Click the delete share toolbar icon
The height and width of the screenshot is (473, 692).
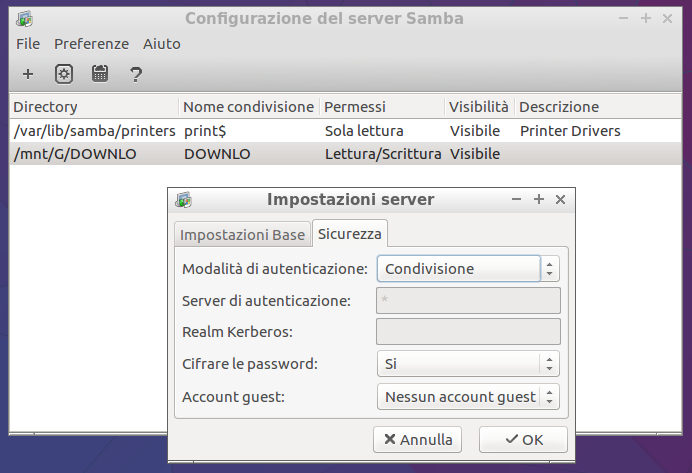click(100, 74)
